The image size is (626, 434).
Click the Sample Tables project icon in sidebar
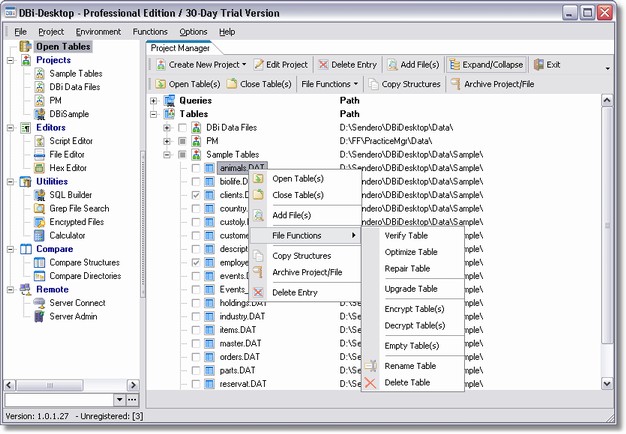(x=39, y=73)
